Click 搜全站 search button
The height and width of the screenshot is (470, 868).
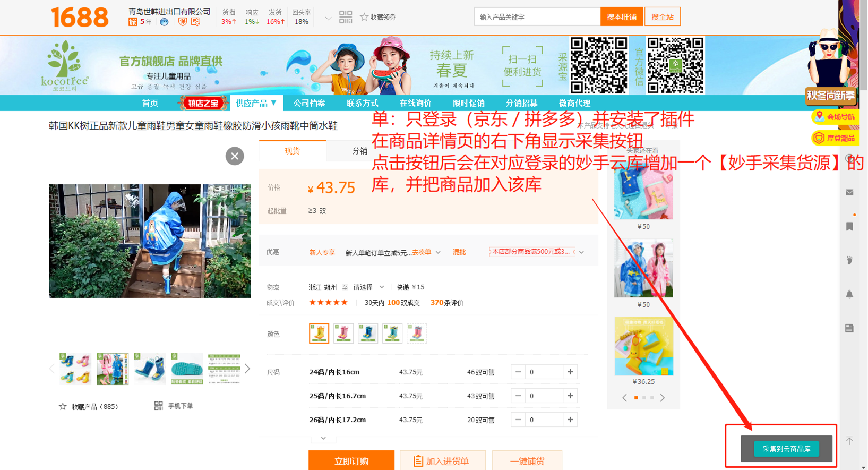pos(663,17)
